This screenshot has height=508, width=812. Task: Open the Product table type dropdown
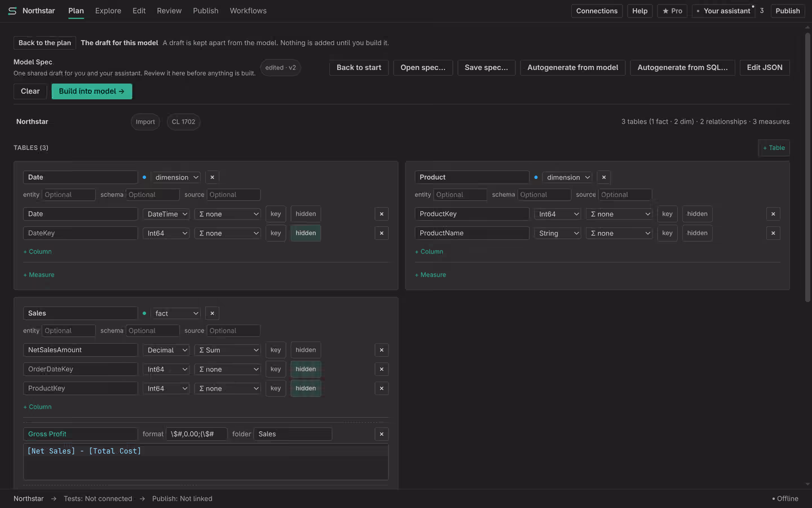(567, 177)
